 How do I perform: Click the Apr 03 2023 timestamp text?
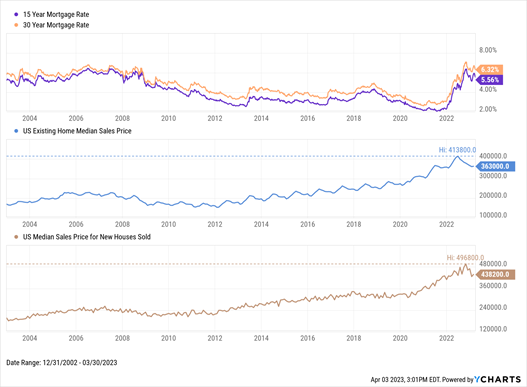tap(422, 380)
